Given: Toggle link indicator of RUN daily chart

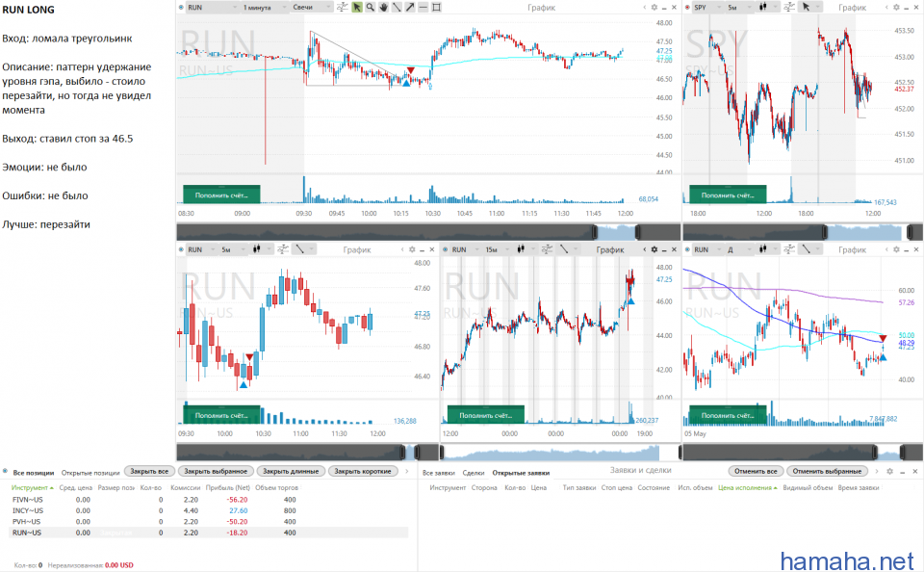Looking at the screenshot, I should (687, 250).
